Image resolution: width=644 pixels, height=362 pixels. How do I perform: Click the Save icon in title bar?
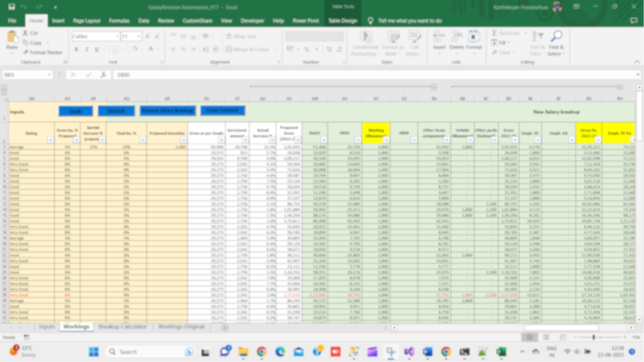[11, 7]
